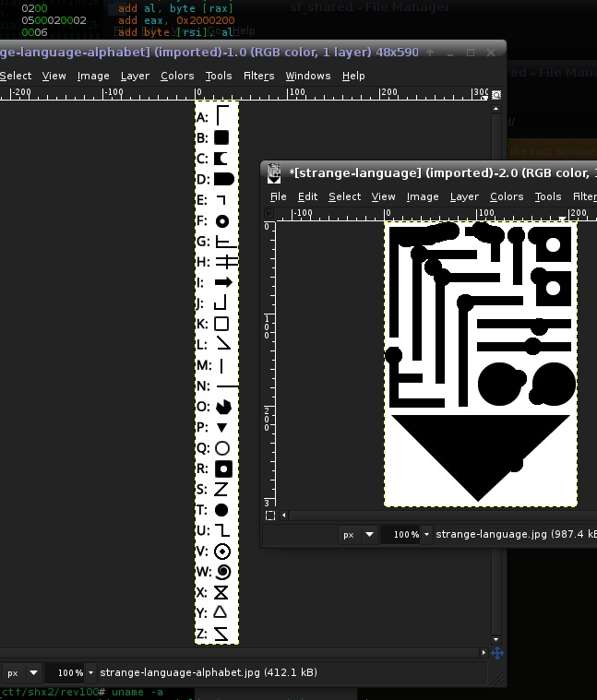Open Filters menu in alphabet window
Image resolution: width=597 pixels, height=700 pixels.
point(258,76)
